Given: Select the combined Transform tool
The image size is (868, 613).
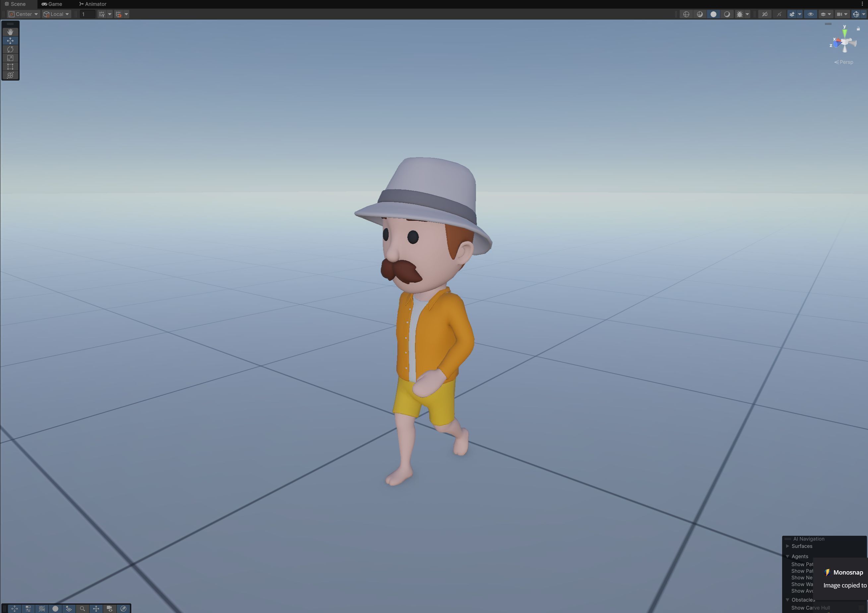Looking at the screenshot, I should pos(10,75).
